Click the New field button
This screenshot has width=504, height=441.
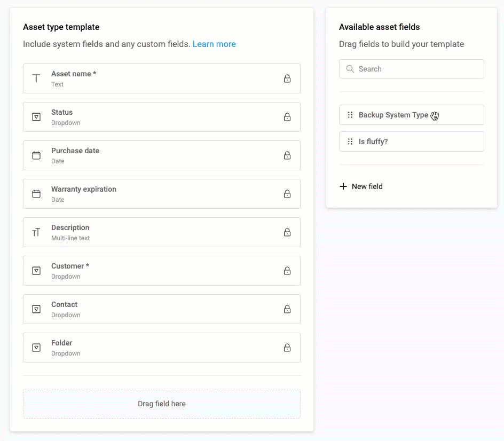click(x=367, y=186)
